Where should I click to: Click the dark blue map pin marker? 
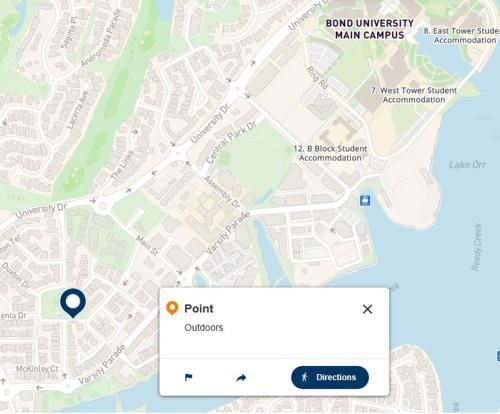[x=73, y=302]
